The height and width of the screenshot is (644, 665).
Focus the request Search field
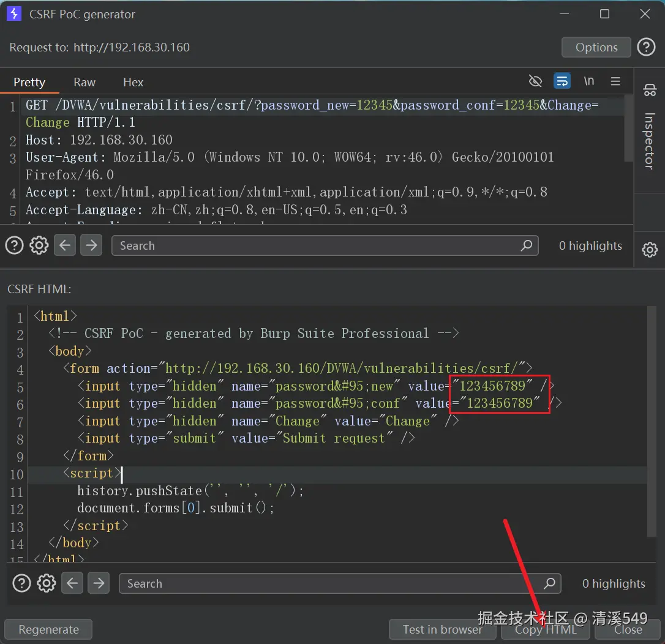(325, 245)
